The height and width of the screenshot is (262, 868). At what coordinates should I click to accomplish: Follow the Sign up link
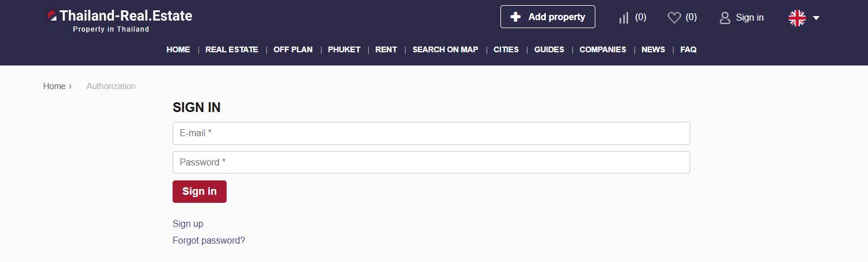pyautogui.click(x=188, y=224)
